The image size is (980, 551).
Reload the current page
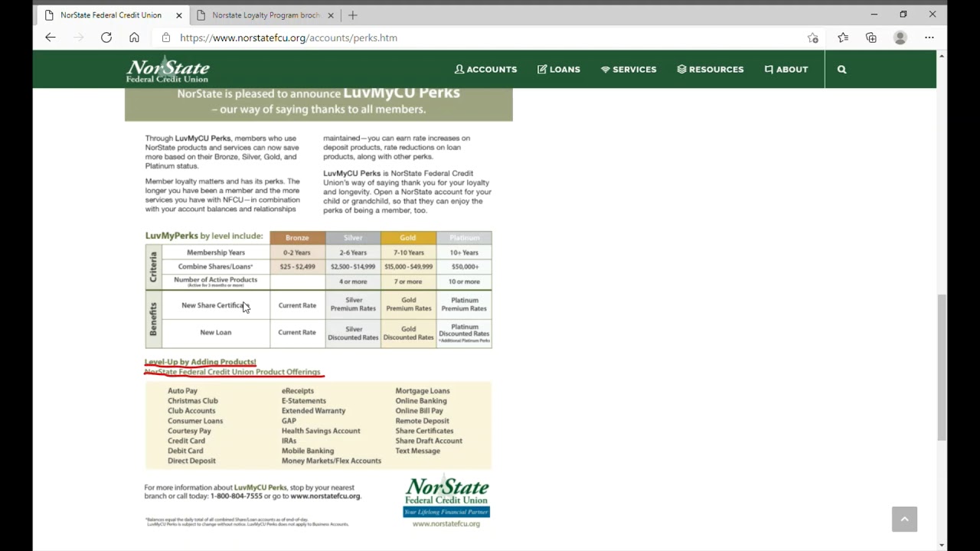click(x=106, y=37)
